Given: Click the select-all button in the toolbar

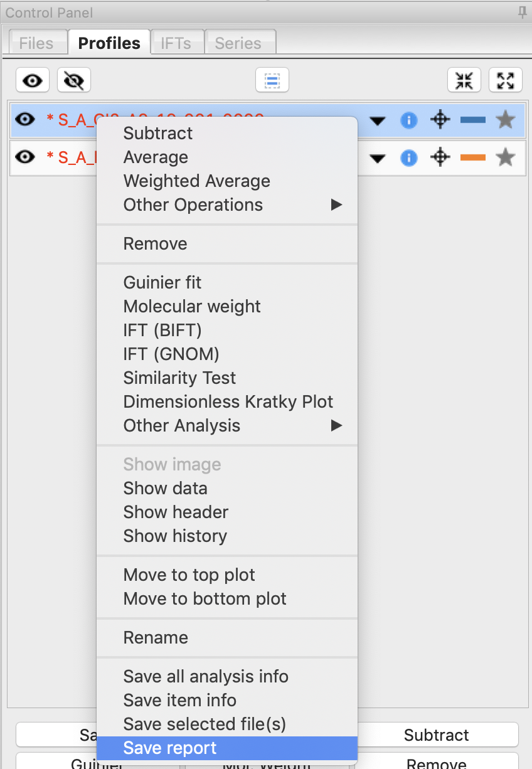Looking at the screenshot, I should pyautogui.click(x=272, y=80).
